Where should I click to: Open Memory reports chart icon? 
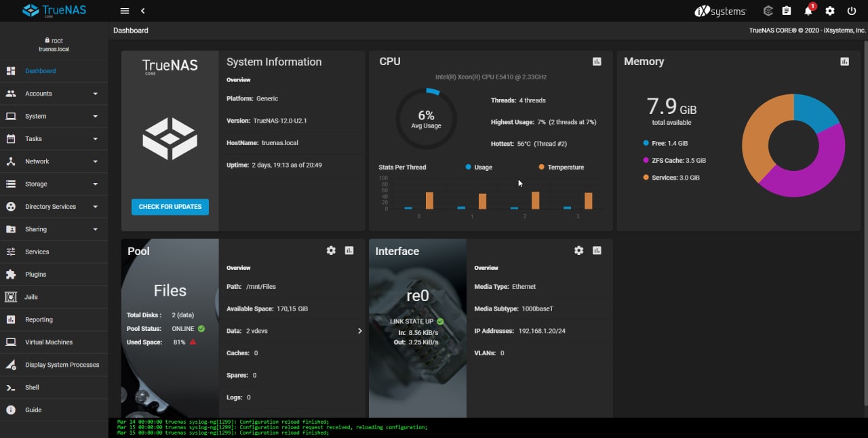click(x=844, y=62)
